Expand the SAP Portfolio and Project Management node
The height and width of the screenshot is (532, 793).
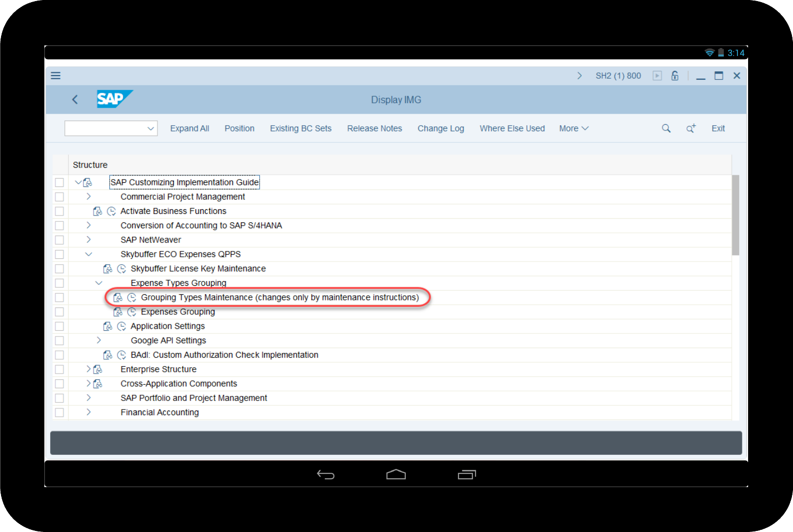(89, 398)
